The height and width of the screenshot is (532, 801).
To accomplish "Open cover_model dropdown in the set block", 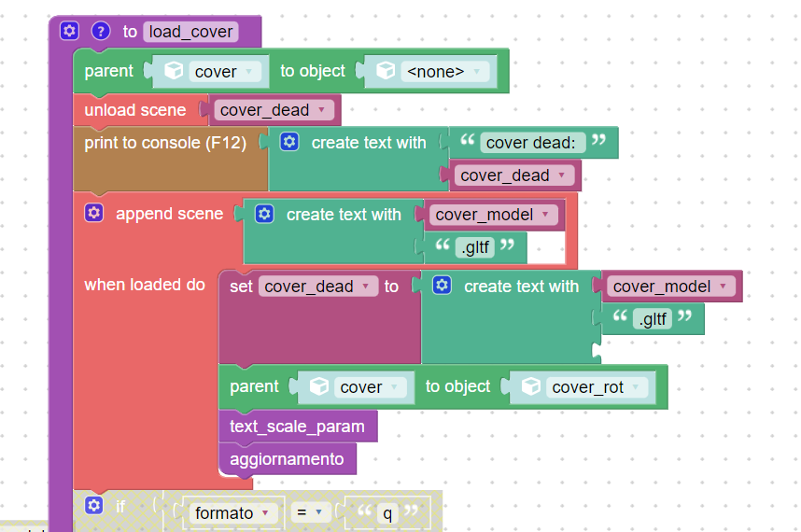I will [671, 286].
